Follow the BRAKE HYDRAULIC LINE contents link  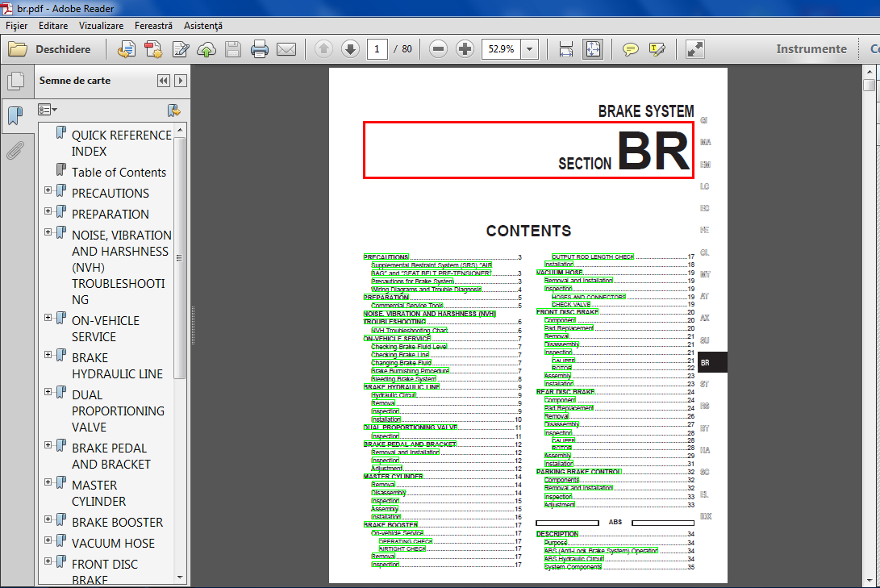402,386
